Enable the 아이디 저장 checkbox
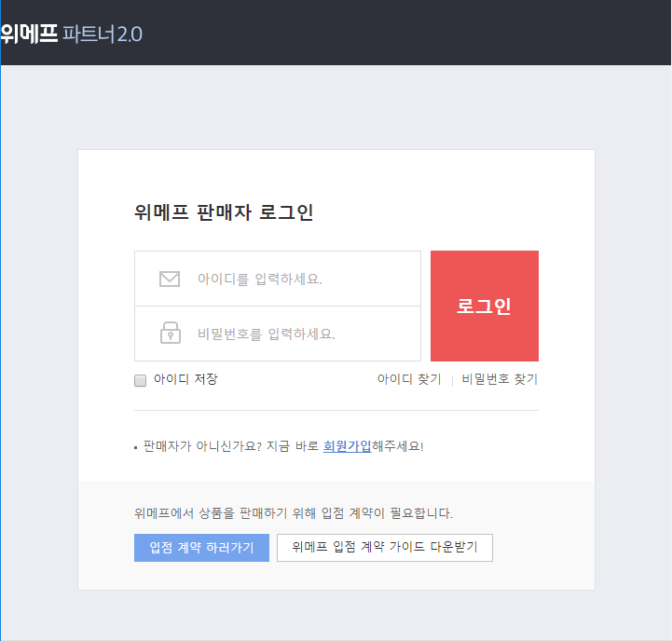Viewport: 672px width, 641px height. coord(140,380)
